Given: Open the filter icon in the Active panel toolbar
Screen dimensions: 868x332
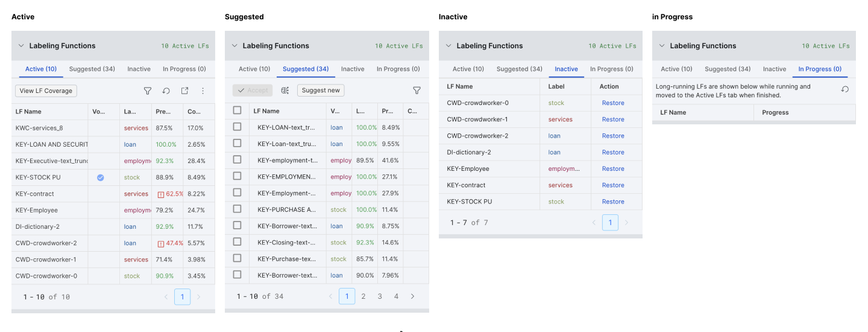Looking at the screenshot, I should pyautogui.click(x=148, y=91).
